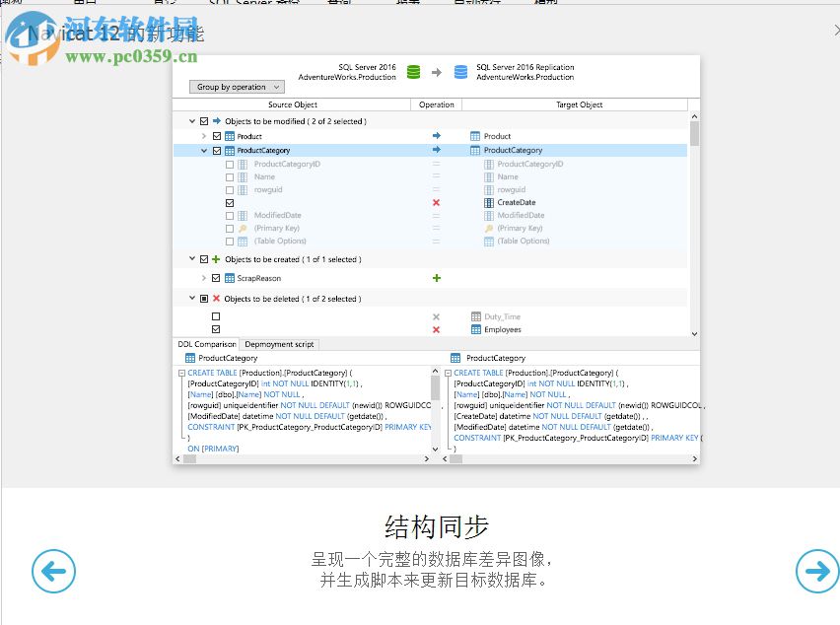
Task: Expand the Product row to show columns
Action: 203,136
